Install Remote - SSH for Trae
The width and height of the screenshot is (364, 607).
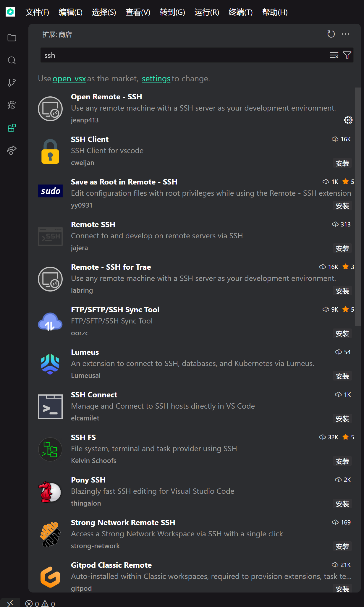(342, 291)
